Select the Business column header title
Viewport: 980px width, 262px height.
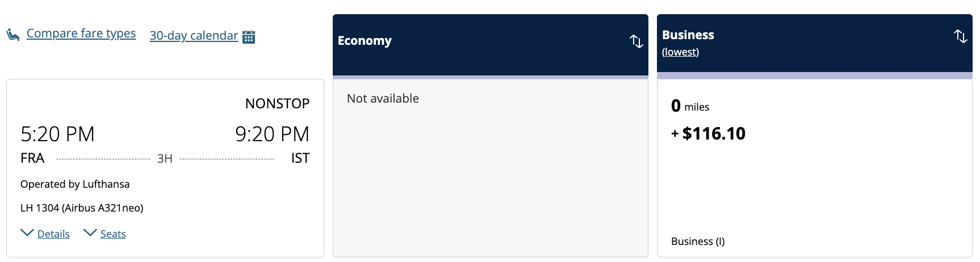688,35
